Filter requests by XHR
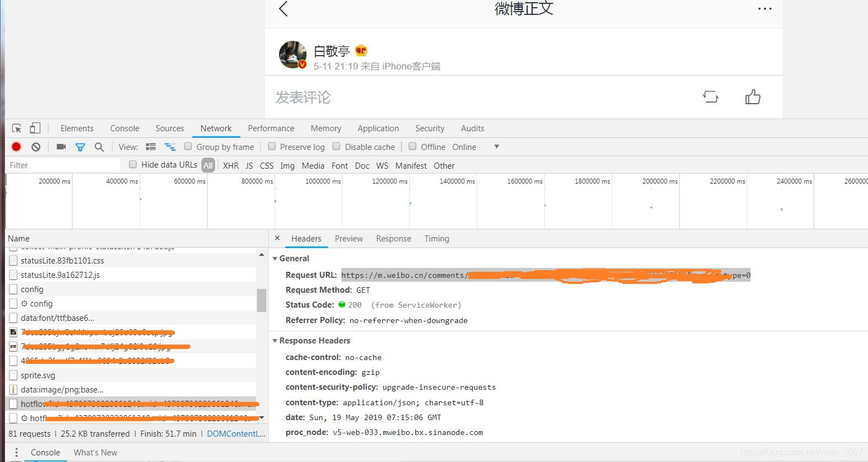Screen dimensions: 868x462 (231, 166)
